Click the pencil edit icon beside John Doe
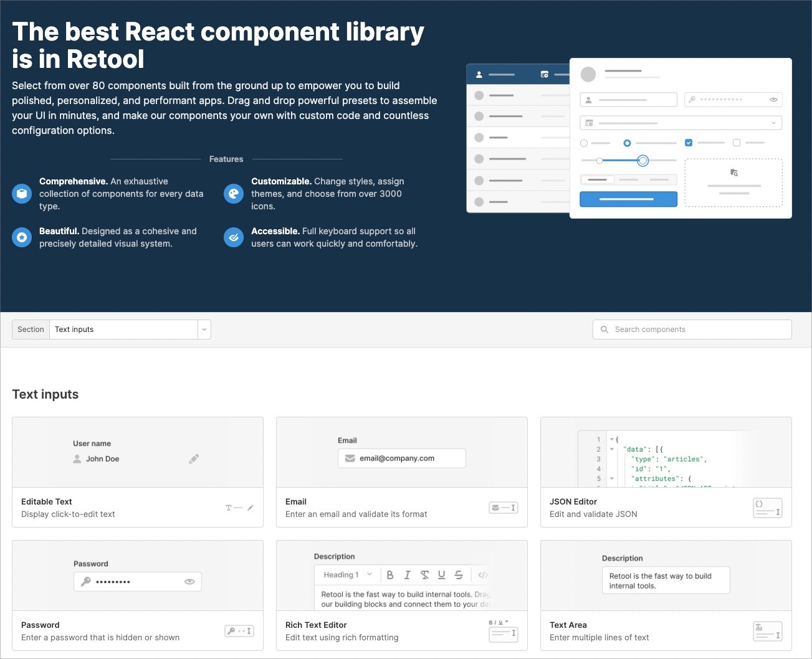812x659 pixels. [x=194, y=459]
